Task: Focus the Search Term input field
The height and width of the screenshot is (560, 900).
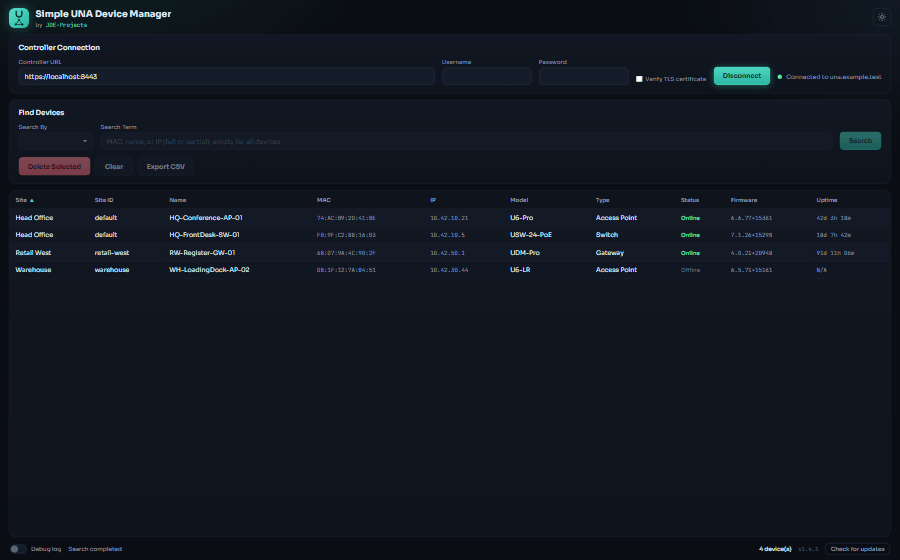Action: (x=466, y=141)
